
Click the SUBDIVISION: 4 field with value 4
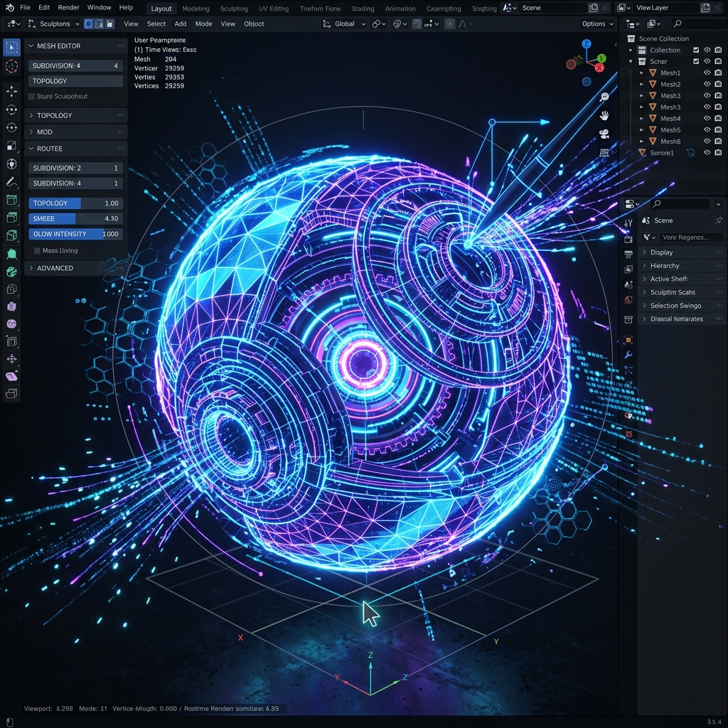[x=75, y=65]
